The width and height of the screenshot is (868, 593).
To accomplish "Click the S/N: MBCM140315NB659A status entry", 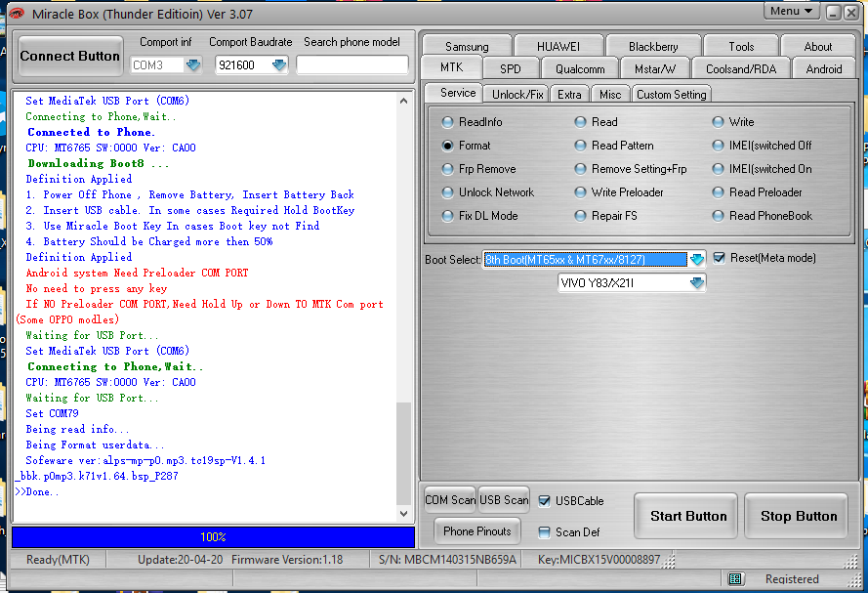I will point(447,560).
